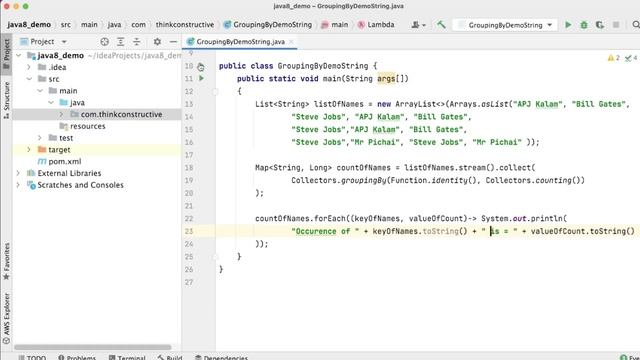This screenshot has height=360, width=640.
Task: Open the GroupingByDemoString run configuration dropdown
Action: tap(506, 25)
